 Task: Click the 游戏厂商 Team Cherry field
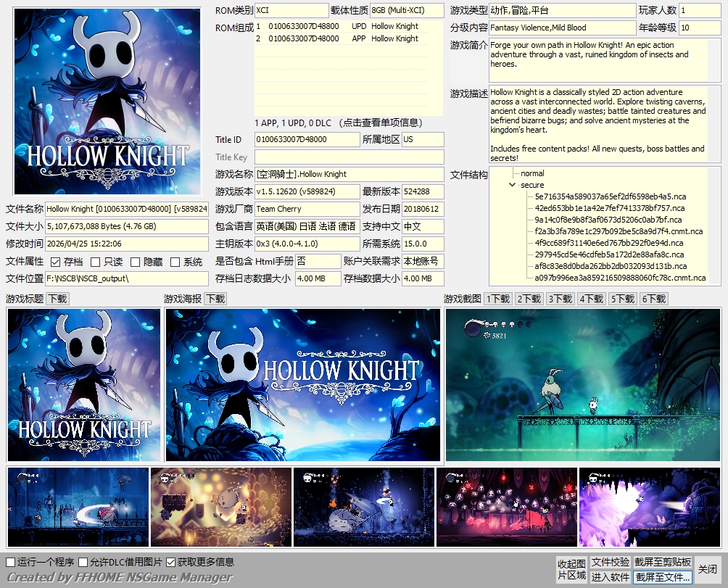point(307,209)
